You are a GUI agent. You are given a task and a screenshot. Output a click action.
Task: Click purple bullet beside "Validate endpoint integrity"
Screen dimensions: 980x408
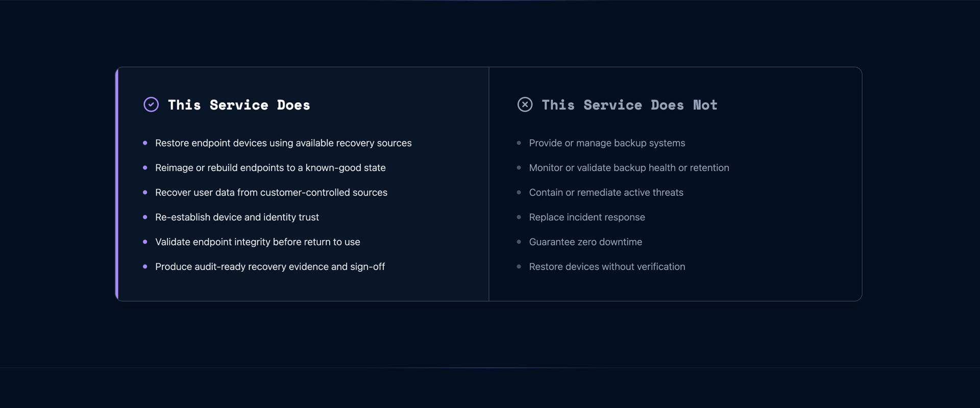(145, 242)
